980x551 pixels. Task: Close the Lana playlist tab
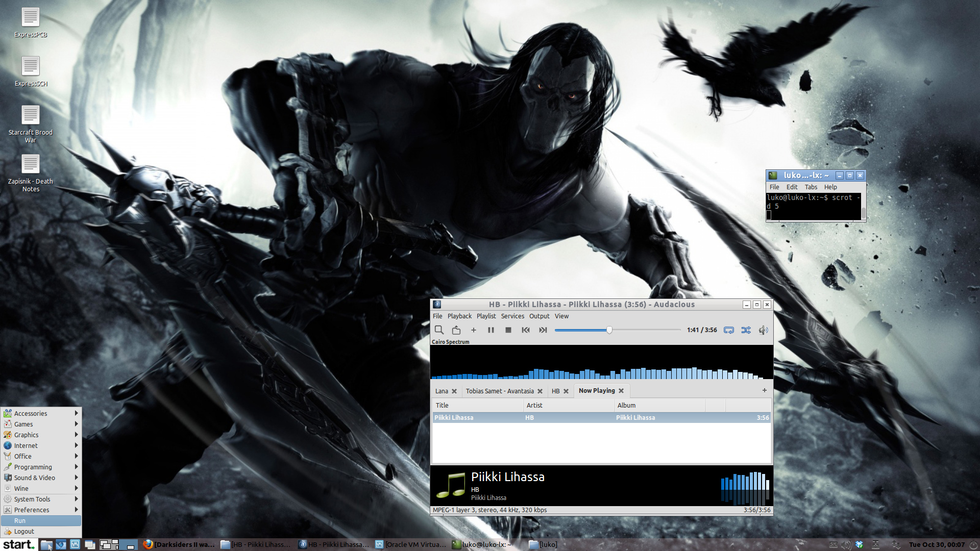[454, 391]
